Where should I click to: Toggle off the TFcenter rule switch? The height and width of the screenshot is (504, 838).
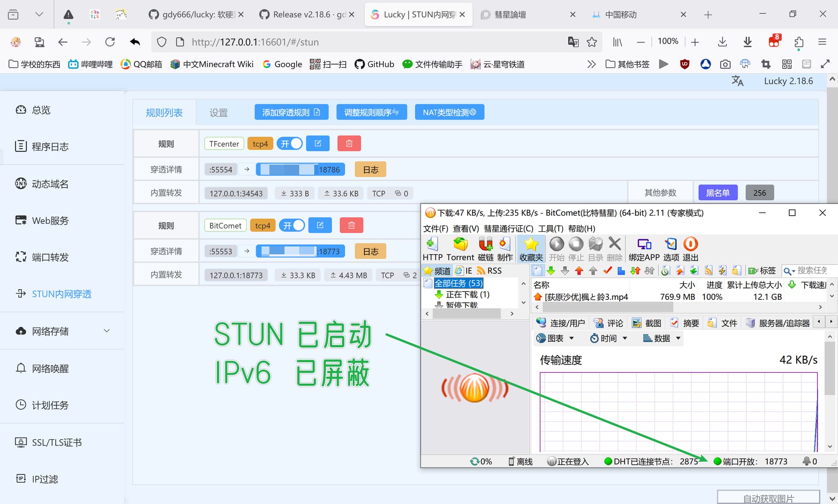[290, 144]
